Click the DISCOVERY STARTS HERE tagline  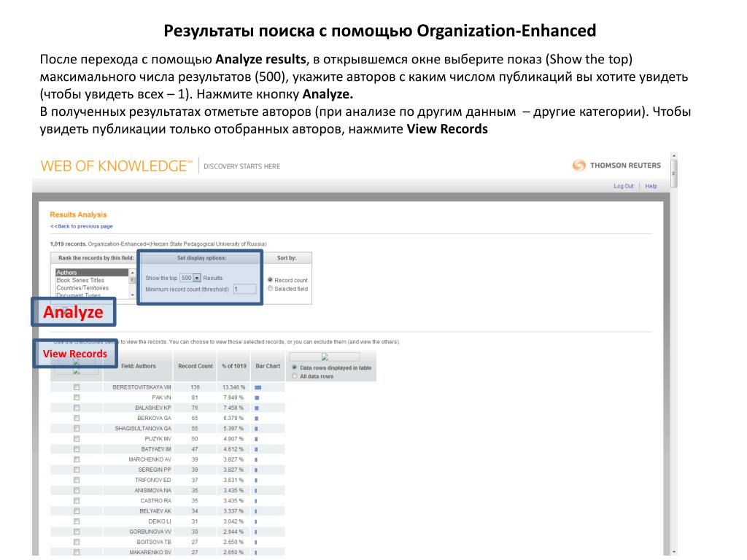242,166
